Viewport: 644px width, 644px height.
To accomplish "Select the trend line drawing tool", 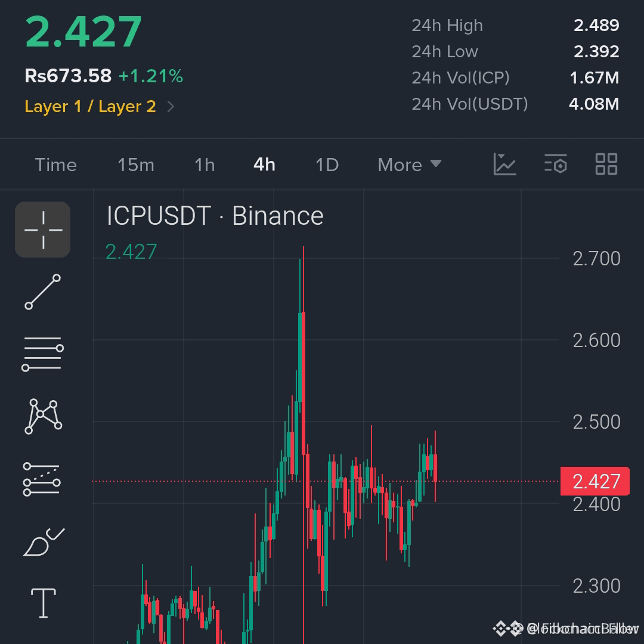I will click(43, 292).
